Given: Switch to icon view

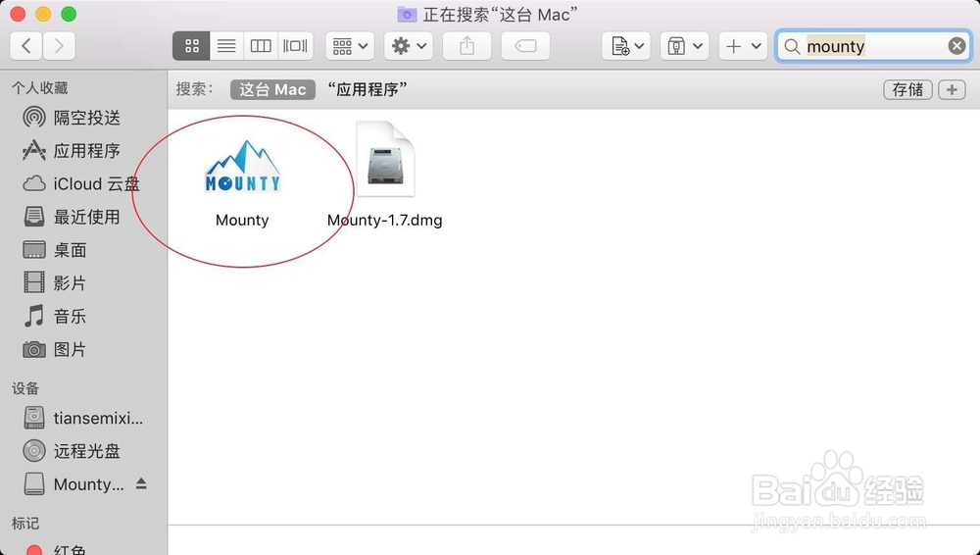Looking at the screenshot, I should (x=191, y=46).
